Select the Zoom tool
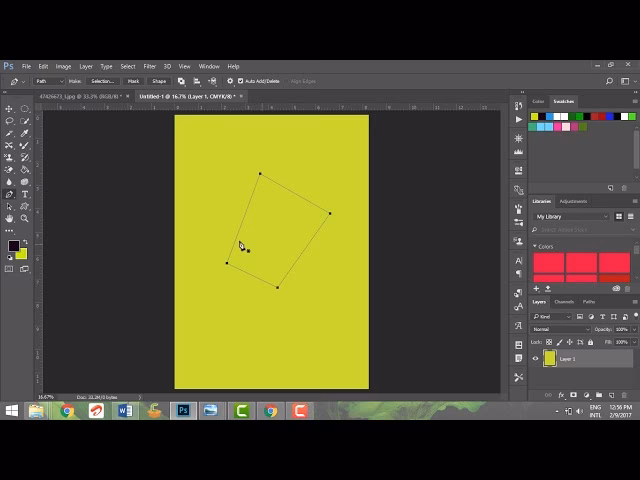 (25, 218)
